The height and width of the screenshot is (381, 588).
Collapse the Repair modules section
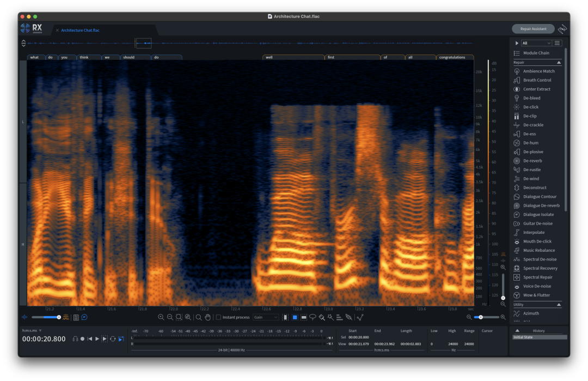[x=559, y=63]
